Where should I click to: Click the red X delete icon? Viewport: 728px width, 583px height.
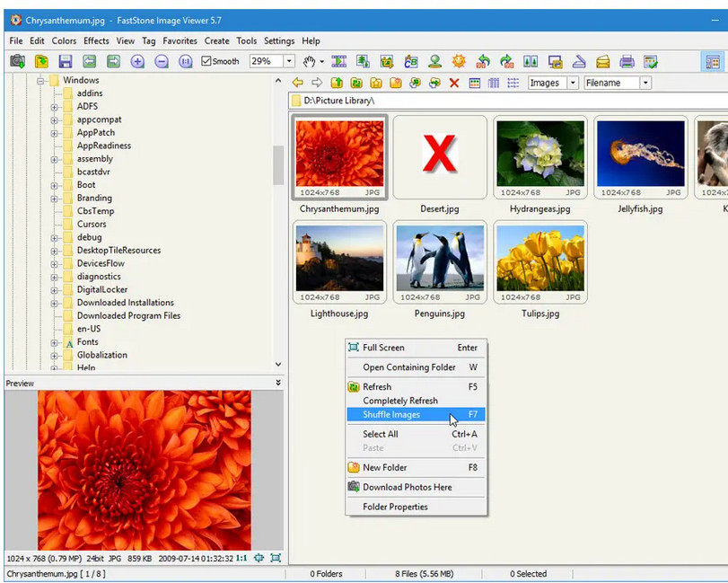[x=454, y=83]
